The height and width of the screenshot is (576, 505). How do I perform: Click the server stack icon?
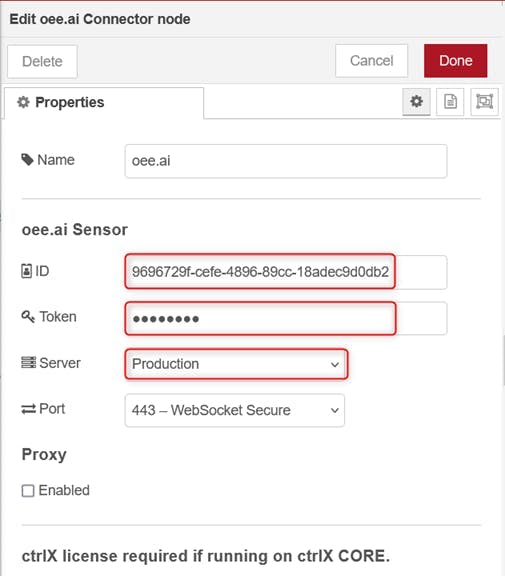click(29, 363)
